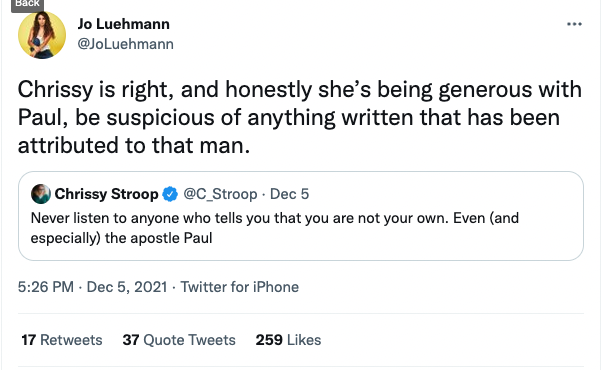Screen dimensions: 601x370
Task: Click the Dec 5 date in quoted tweet
Action: [x=289, y=194]
